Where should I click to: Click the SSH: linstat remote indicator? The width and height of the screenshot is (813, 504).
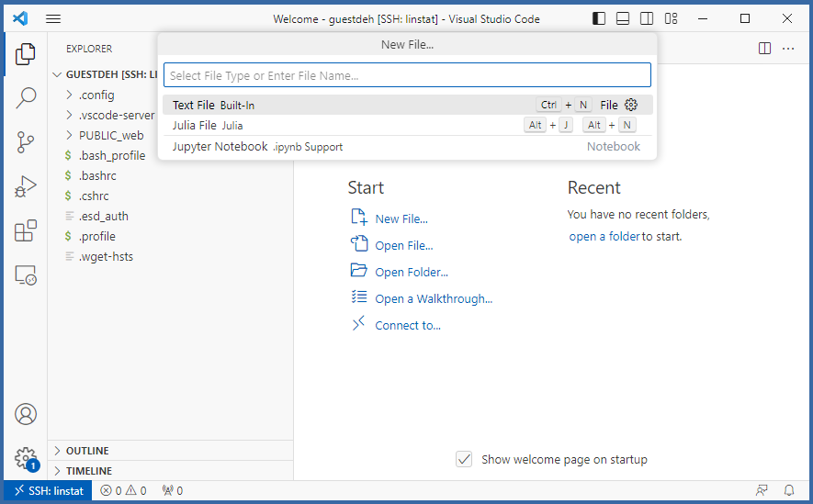pos(49,491)
